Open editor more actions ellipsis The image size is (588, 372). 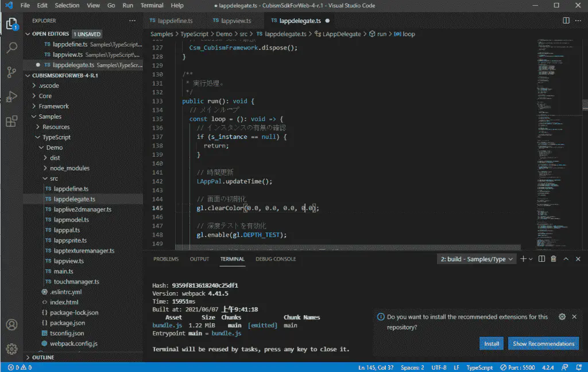pyautogui.click(x=578, y=21)
